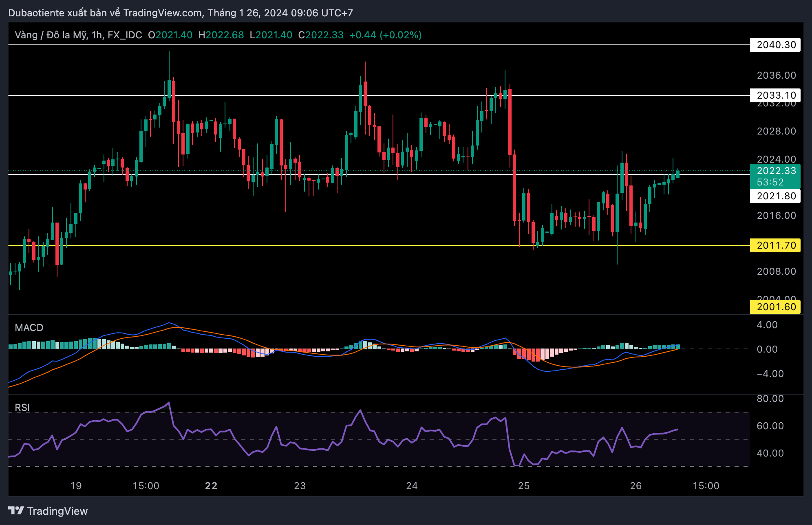Select the 2021.80 price line label
This screenshot has height=525, width=812.
pos(775,196)
